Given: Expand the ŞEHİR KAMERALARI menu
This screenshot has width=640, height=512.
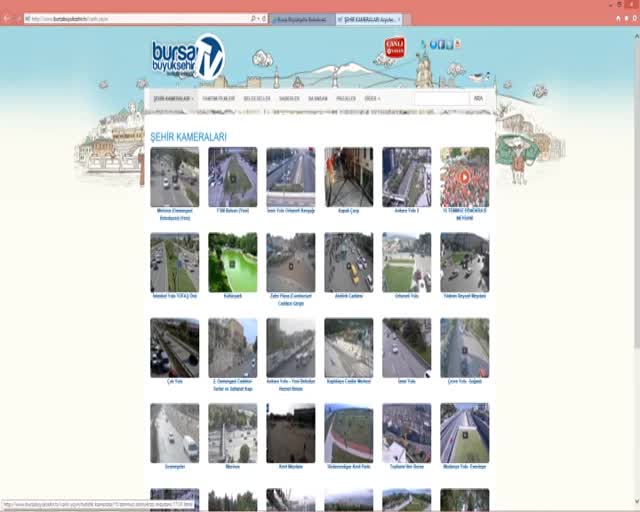Looking at the screenshot, I should point(173,99).
